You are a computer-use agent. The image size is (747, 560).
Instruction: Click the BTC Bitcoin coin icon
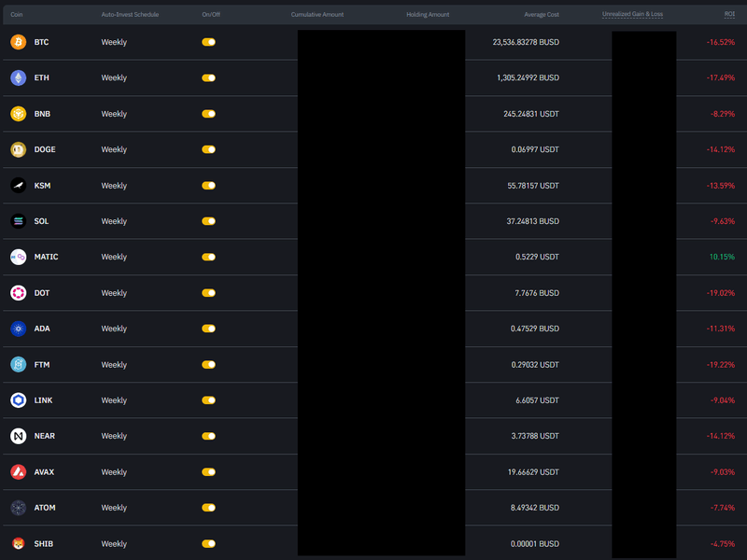tap(18, 42)
